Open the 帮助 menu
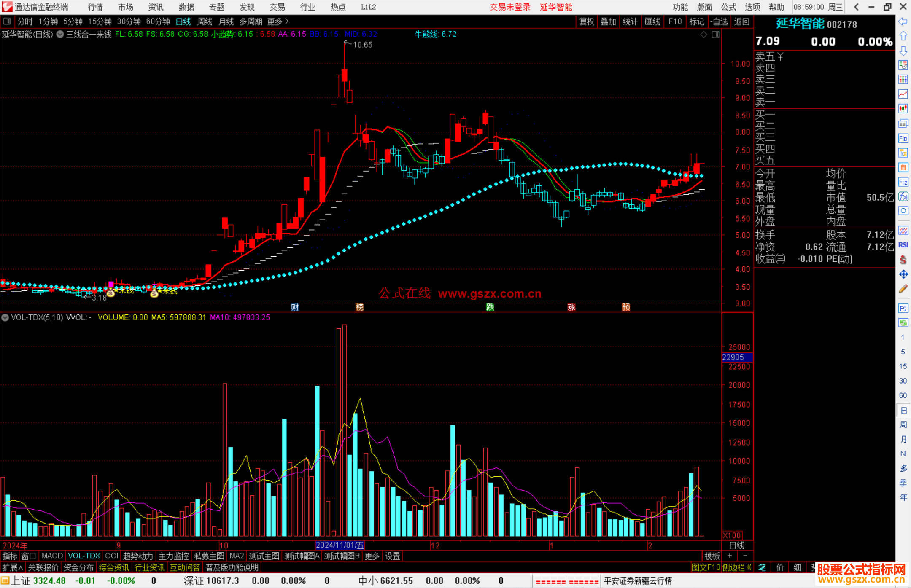The image size is (911, 588). [x=776, y=7]
